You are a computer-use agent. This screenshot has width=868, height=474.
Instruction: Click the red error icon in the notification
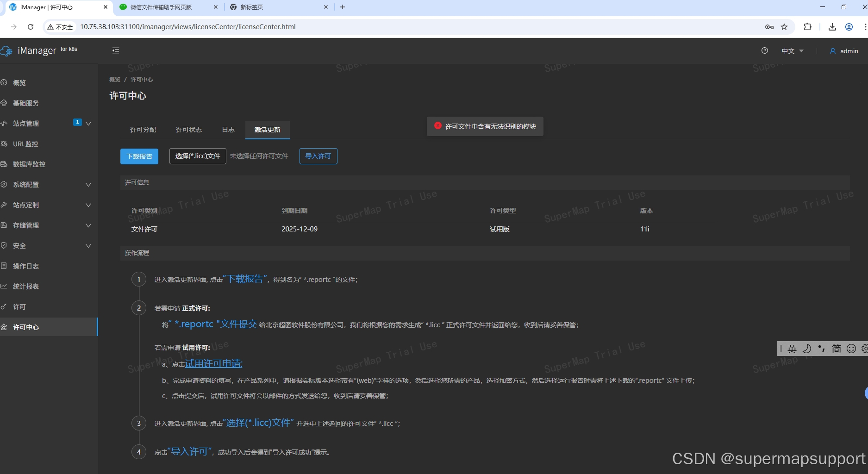[437, 125]
